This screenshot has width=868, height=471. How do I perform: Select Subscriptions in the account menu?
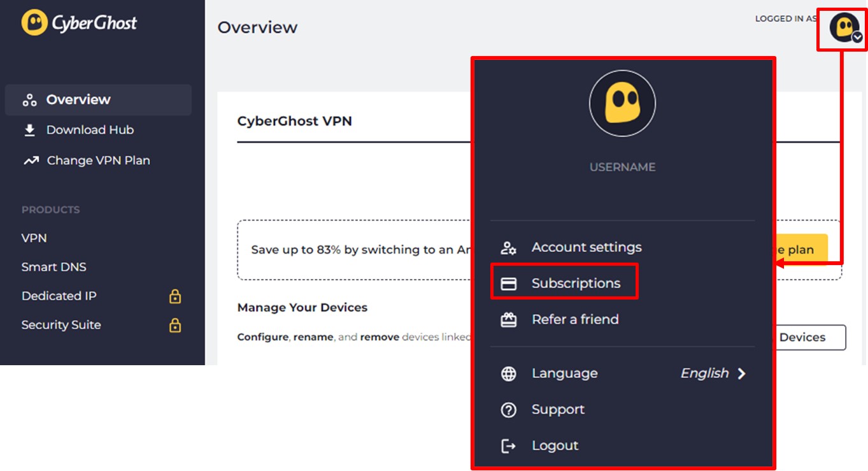[x=575, y=283]
